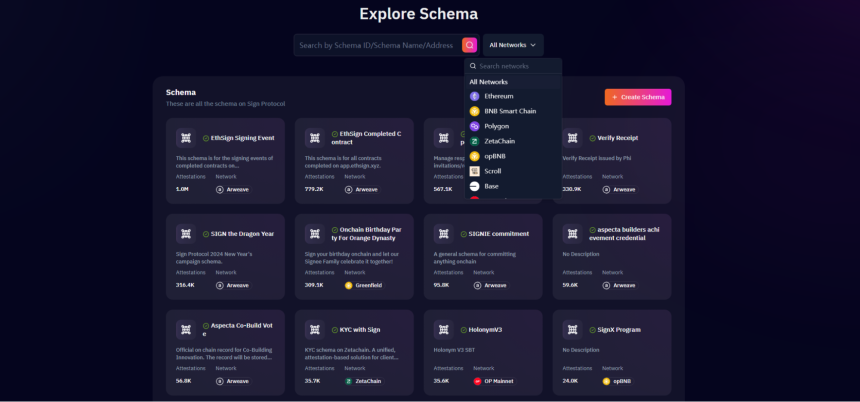Click verified checkmark beside SignX Program

(592, 330)
